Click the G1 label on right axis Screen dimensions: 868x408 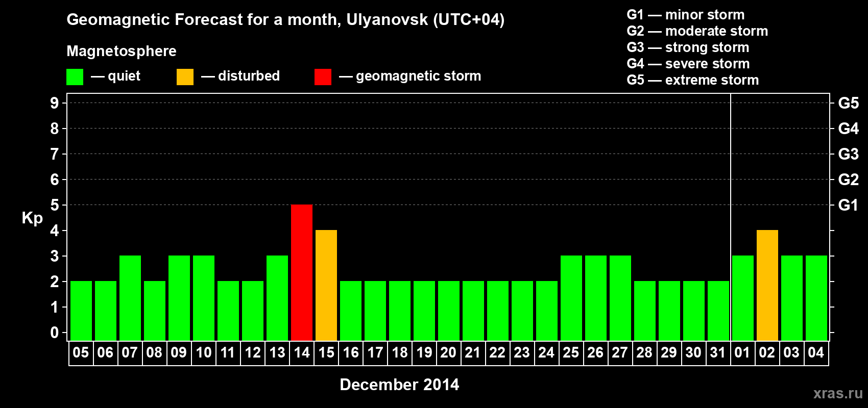click(x=848, y=205)
